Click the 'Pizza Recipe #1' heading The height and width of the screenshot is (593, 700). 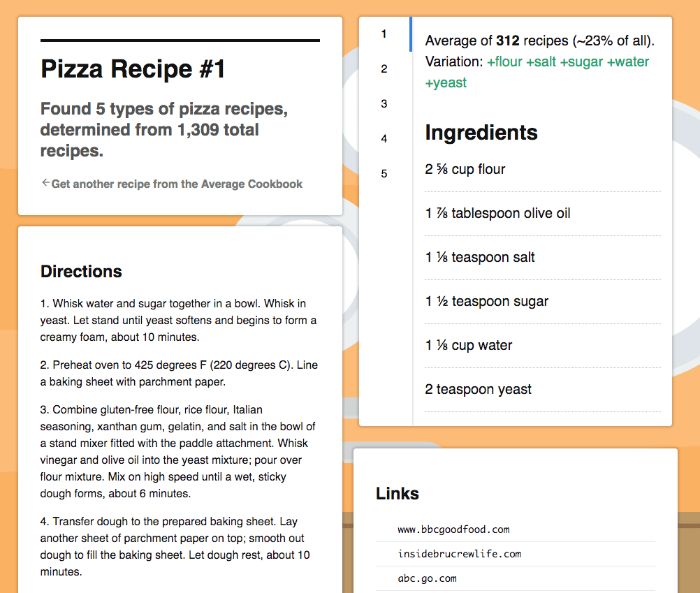click(133, 69)
